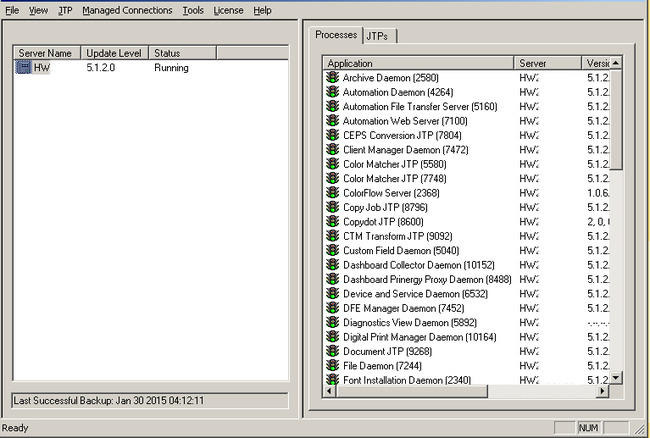Sort servers by the Update Level header
This screenshot has width=650, height=438.
(x=115, y=53)
